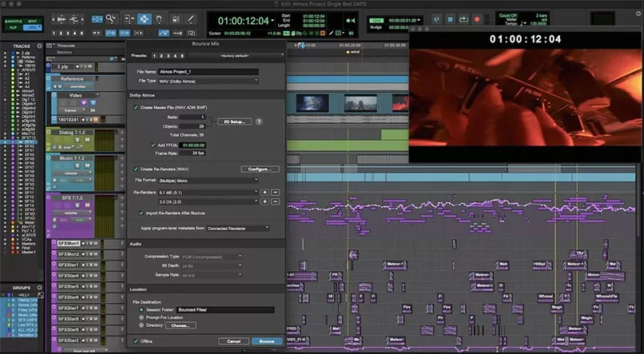This screenshot has width=644, height=354.
Task: Open Re-Renders 5.1 ME dropdown
Action: coord(209,193)
